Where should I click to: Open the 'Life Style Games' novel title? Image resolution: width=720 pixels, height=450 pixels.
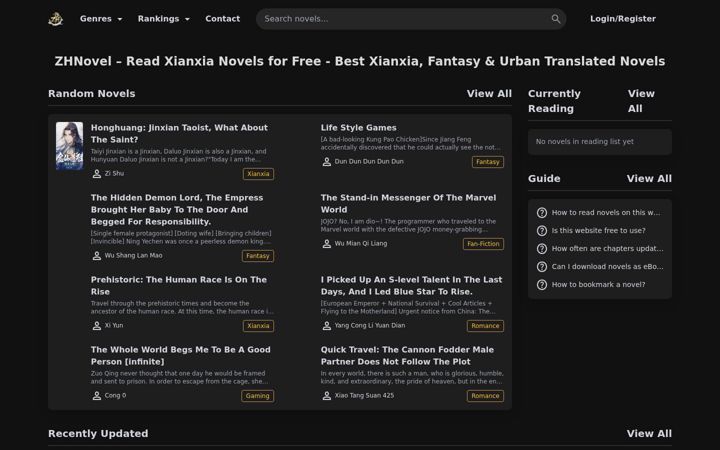[359, 128]
